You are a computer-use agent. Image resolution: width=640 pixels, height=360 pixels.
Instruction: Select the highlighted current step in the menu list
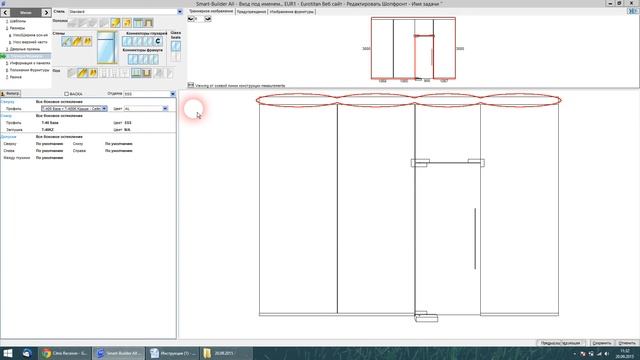tap(26, 56)
